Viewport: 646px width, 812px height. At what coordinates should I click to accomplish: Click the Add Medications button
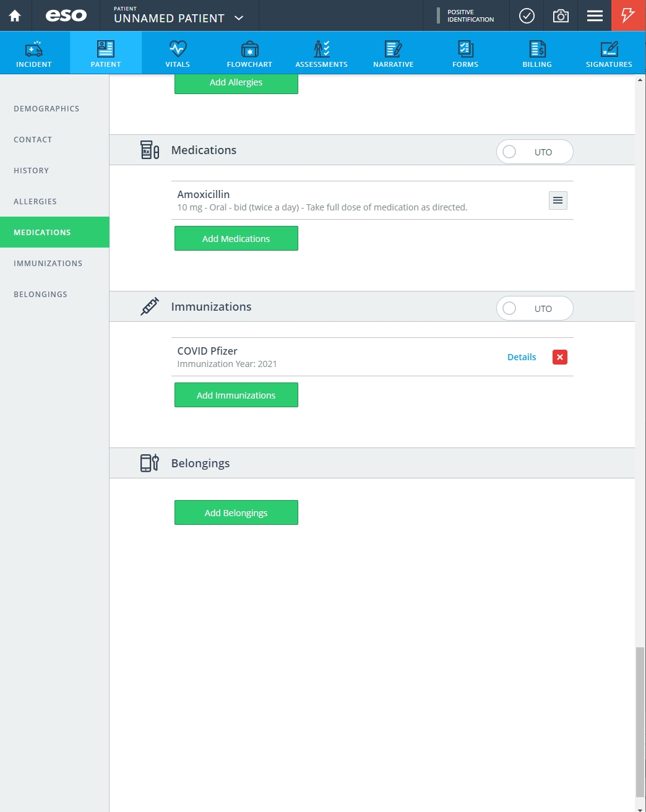pos(236,238)
